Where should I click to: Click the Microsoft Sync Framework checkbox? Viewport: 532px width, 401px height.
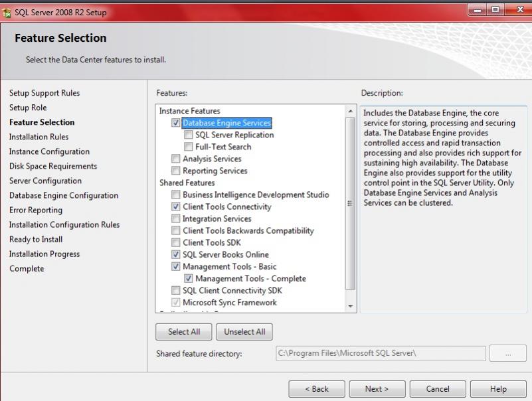tap(175, 302)
